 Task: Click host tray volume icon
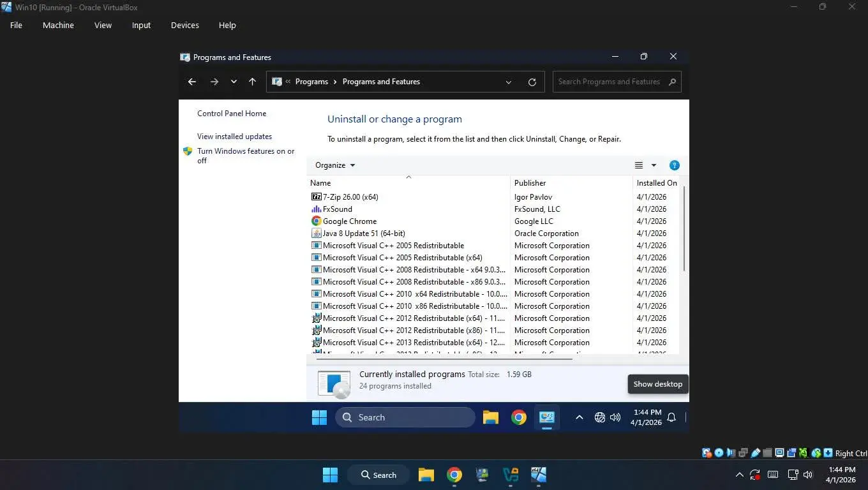pyautogui.click(x=808, y=475)
